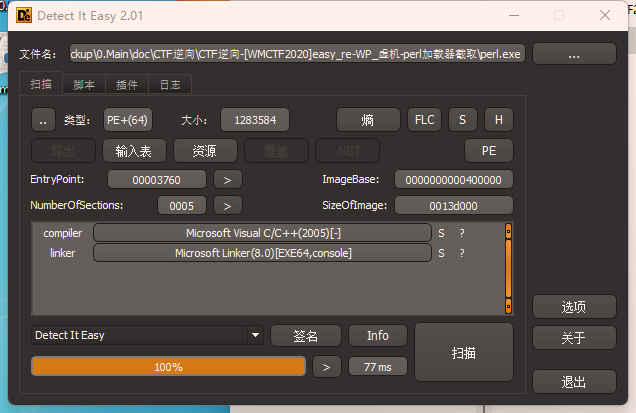Click the disabled 导出 export button
The height and width of the screenshot is (413, 636).
(x=63, y=151)
